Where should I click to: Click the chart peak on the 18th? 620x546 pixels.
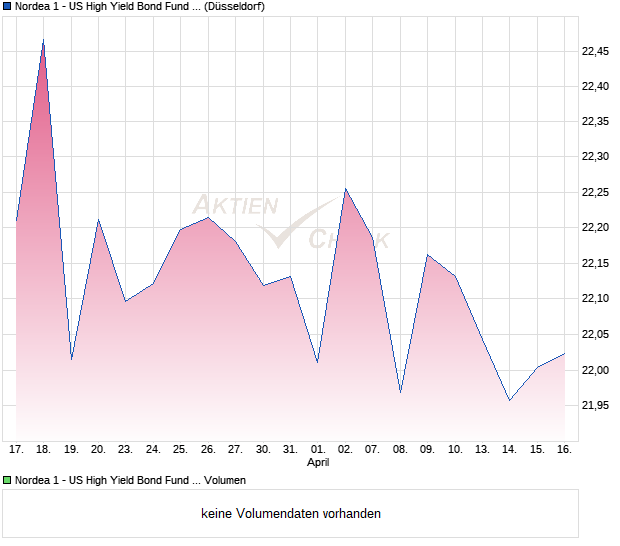[43, 40]
